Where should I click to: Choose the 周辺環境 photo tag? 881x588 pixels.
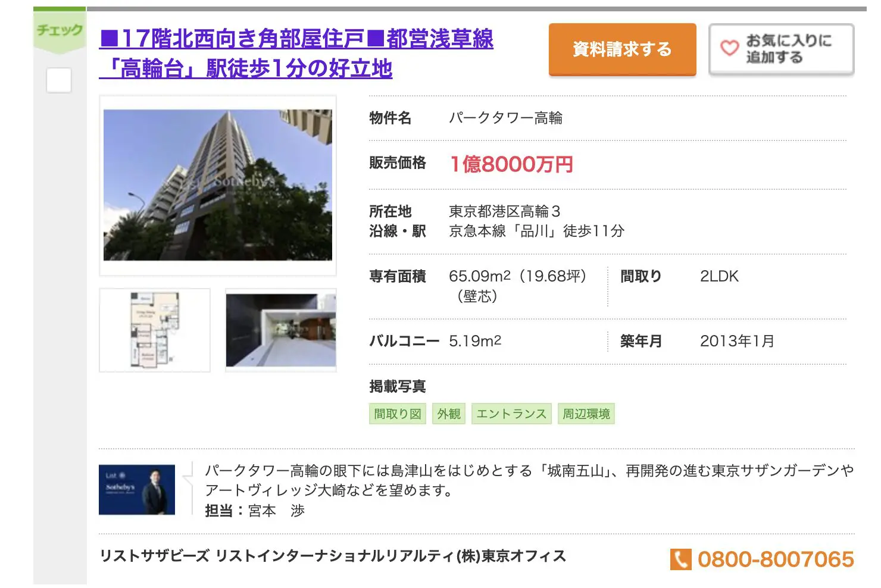pyautogui.click(x=586, y=414)
